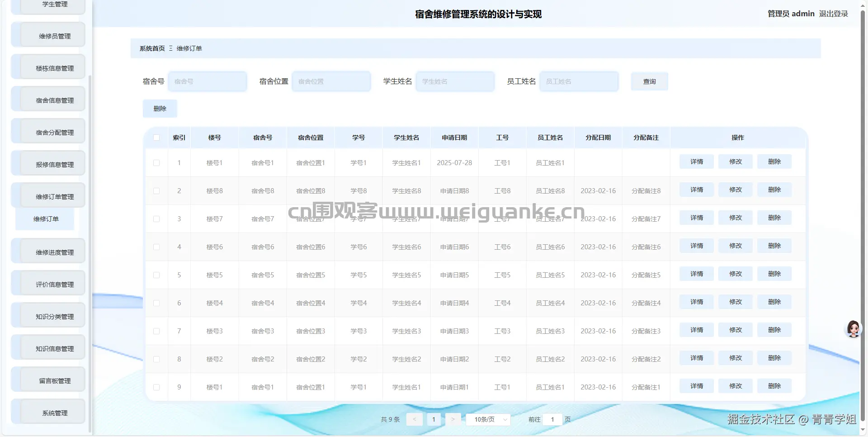868x437 pixels.
Task: Check the box for row index 7
Action: [x=156, y=331]
